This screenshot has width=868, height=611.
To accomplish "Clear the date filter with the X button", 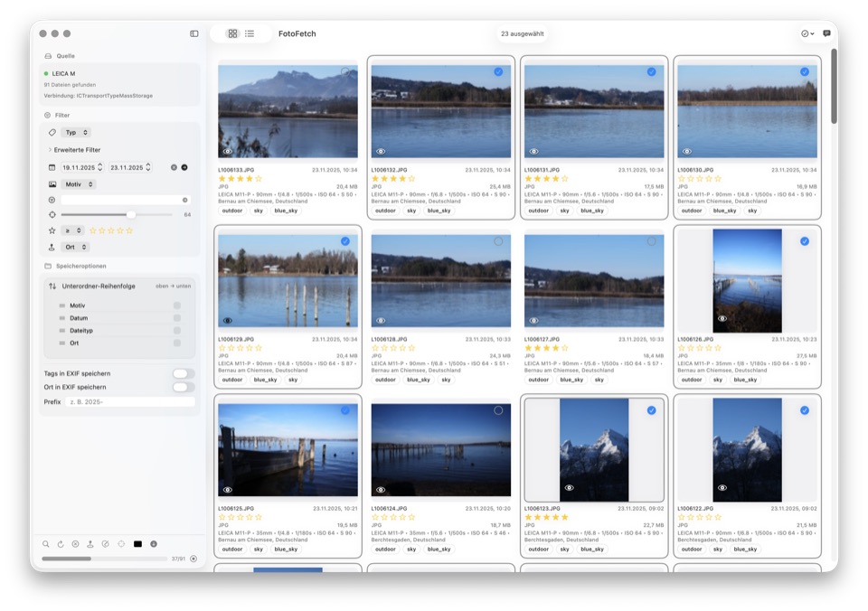I will point(175,167).
